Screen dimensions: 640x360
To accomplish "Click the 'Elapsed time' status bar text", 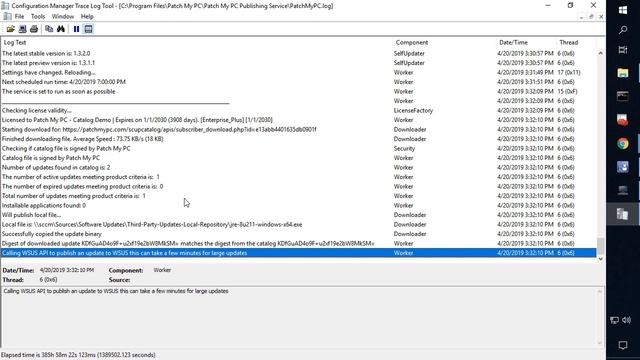I will pyautogui.click(x=78, y=355).
